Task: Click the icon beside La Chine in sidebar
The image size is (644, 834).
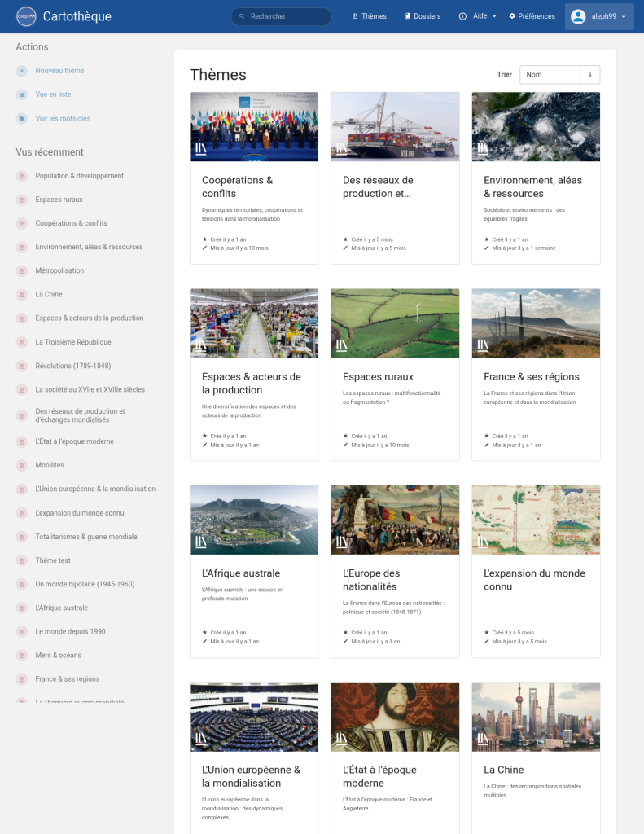Action: click(x=22, y=294)
